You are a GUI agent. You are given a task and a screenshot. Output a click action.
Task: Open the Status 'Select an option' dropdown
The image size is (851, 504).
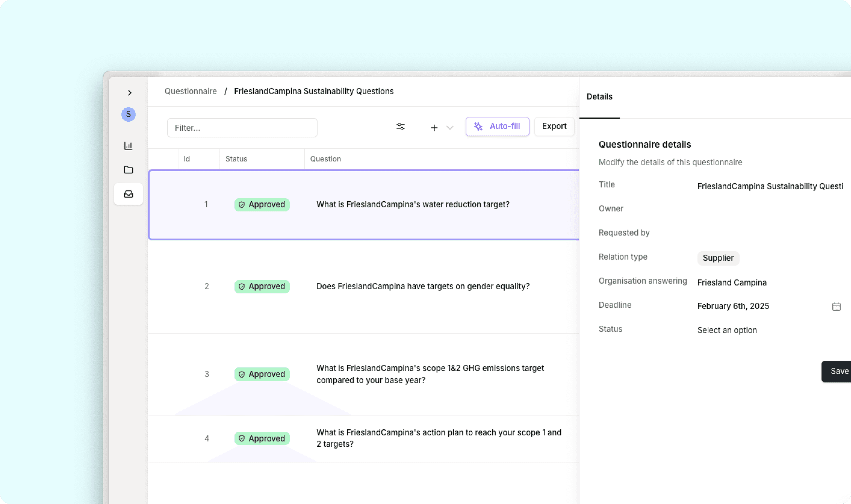(727, 330)
